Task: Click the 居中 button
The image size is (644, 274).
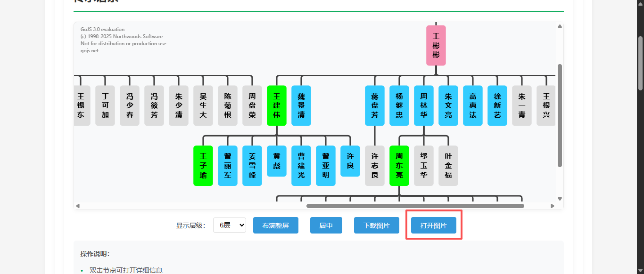Action: [326, 225]
